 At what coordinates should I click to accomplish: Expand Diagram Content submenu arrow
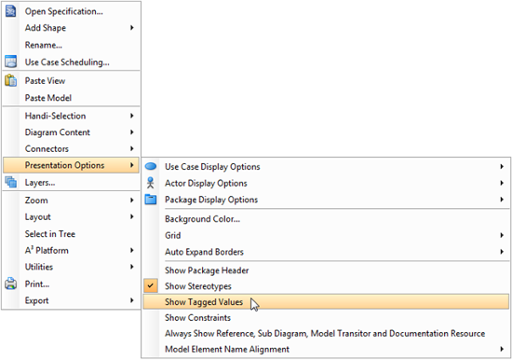[x=132, y=132]
